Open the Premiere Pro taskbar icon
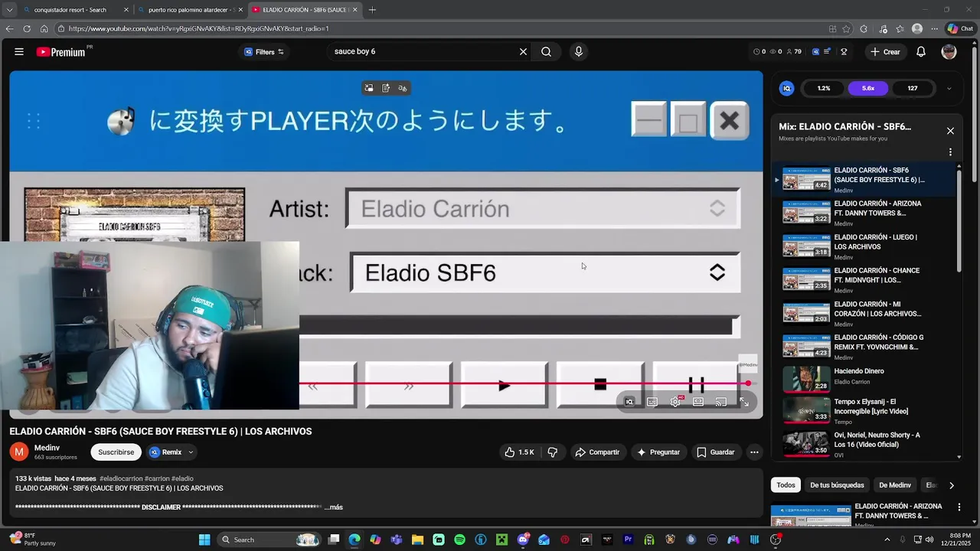The height and width of the screenshot is (551, 980). (x=628, y=540)
